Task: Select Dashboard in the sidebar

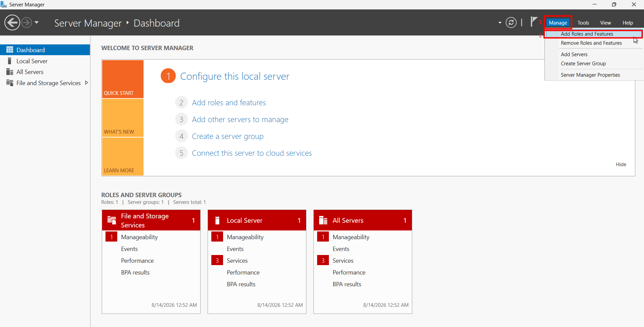Action: (45, 50)
